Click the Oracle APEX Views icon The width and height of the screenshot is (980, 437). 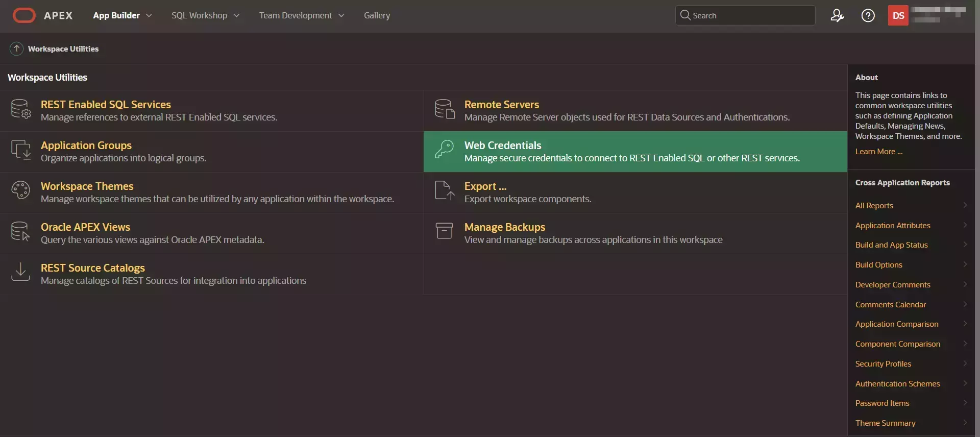coord(21,231)
